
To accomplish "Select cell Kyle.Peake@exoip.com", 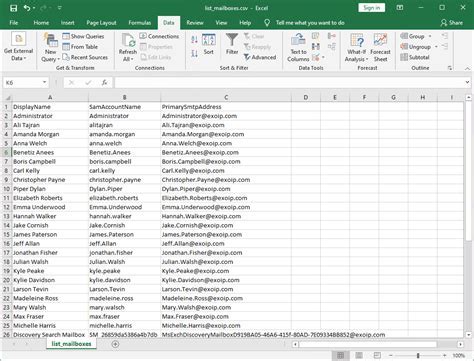I will point(226,271).
